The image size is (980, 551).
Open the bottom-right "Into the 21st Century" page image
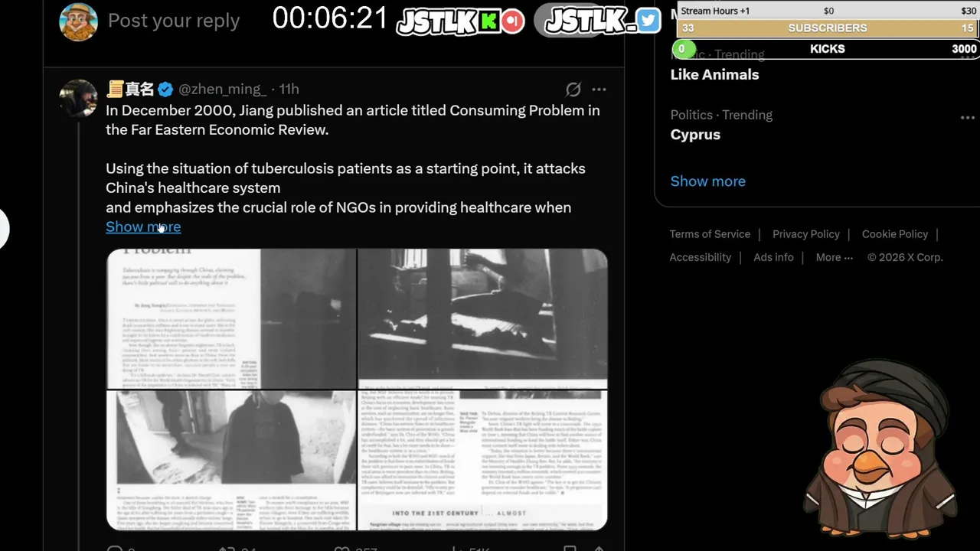click(482, 460)
